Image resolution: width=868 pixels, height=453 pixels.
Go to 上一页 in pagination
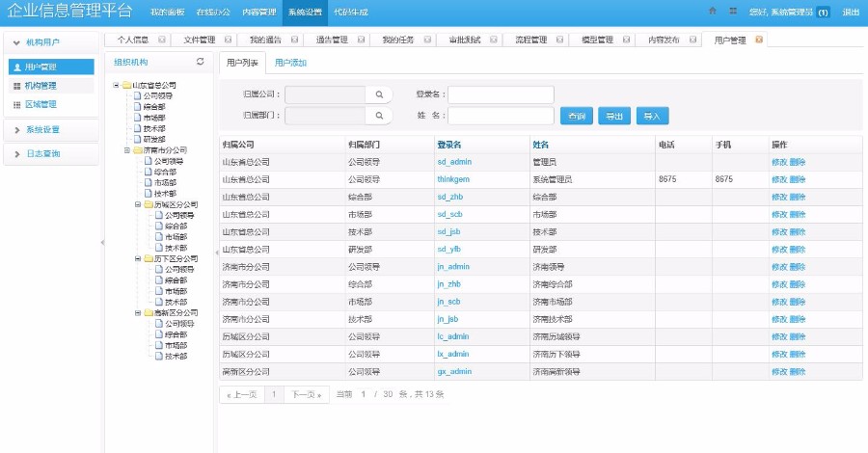click(x=242, y=394)
